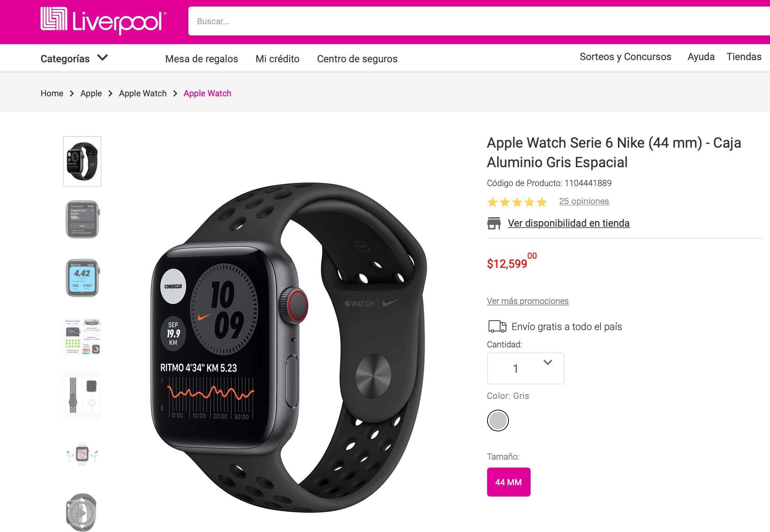Open the store availability shop icon
Viewport: 770px width, 532px height.
pos(494,223)
